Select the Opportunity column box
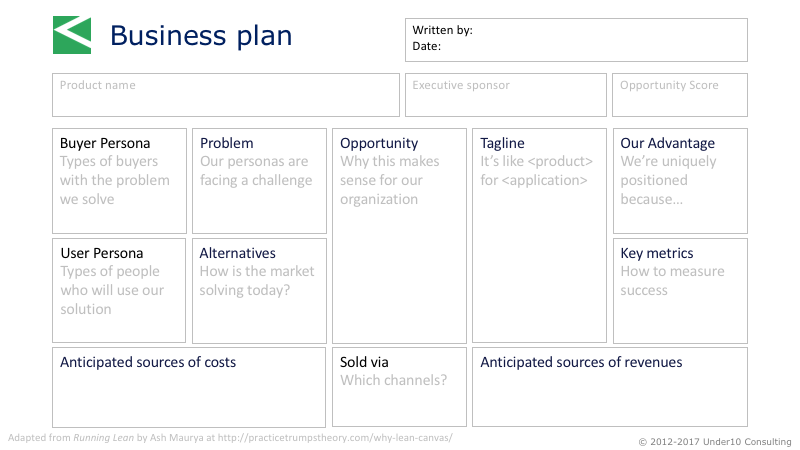The width and height of the screenshot is (800, 450). pos(399,236)
